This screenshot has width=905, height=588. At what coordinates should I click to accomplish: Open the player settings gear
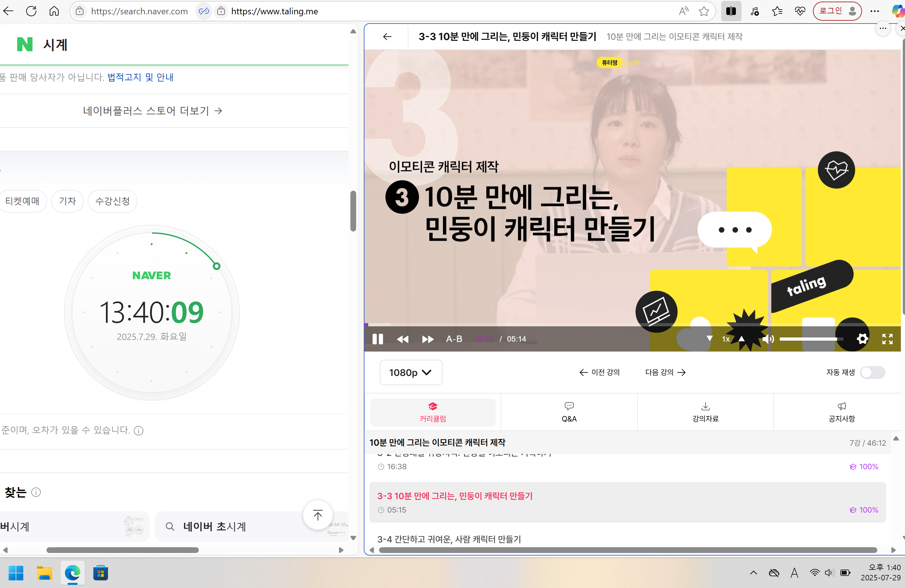tap(862, 339)
